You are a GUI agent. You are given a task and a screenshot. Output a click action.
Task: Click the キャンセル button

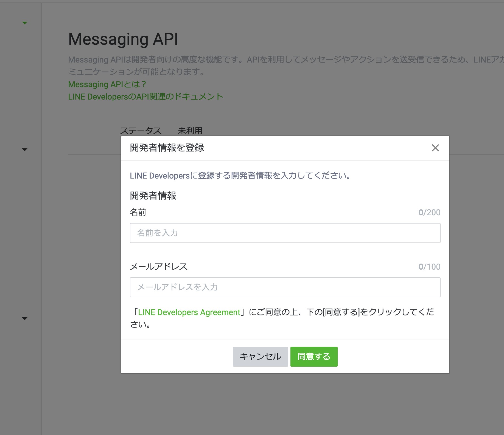[260, 357]
